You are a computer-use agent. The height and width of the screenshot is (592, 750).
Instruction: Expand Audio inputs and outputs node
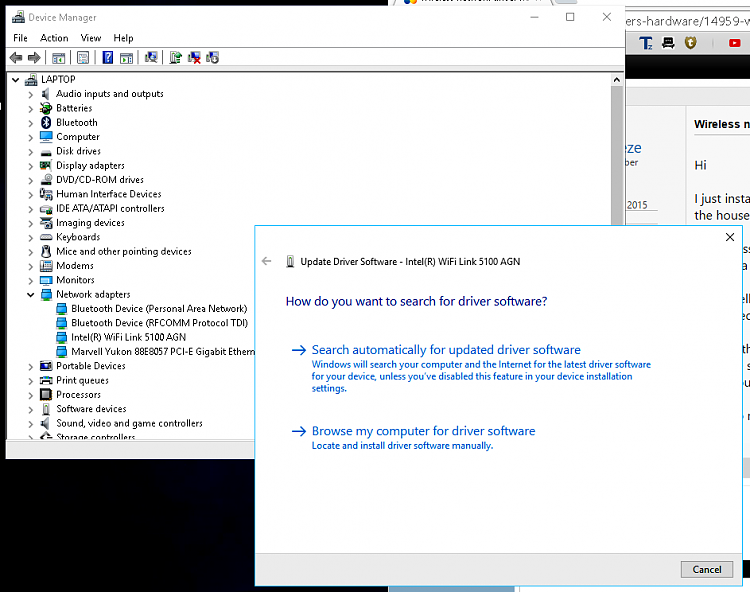(31, 94)
